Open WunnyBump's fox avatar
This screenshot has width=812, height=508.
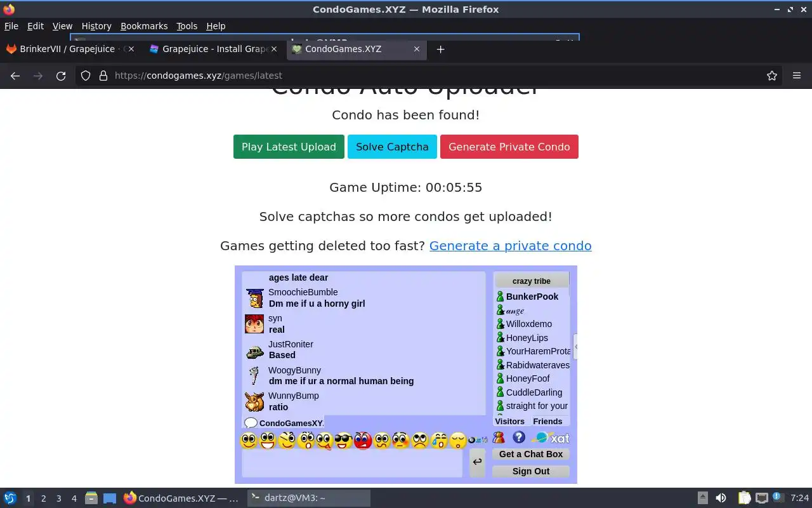click(x=254, y=402)
